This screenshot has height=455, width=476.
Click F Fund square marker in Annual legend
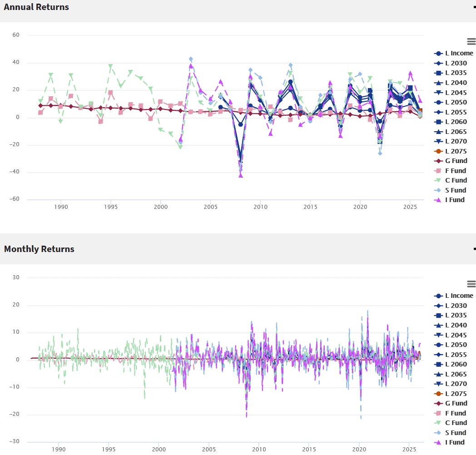(x=439, y=171)
